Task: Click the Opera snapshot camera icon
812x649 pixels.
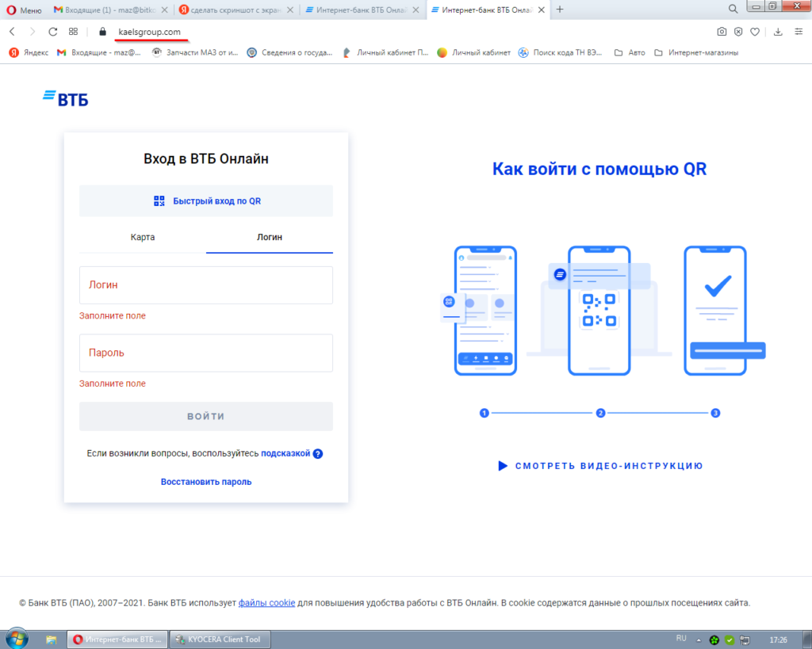Action: tap(722, 32)
